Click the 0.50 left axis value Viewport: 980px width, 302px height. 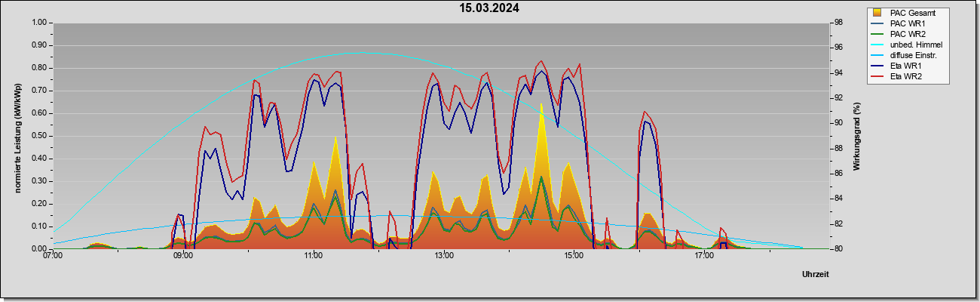tap(38, 136)
